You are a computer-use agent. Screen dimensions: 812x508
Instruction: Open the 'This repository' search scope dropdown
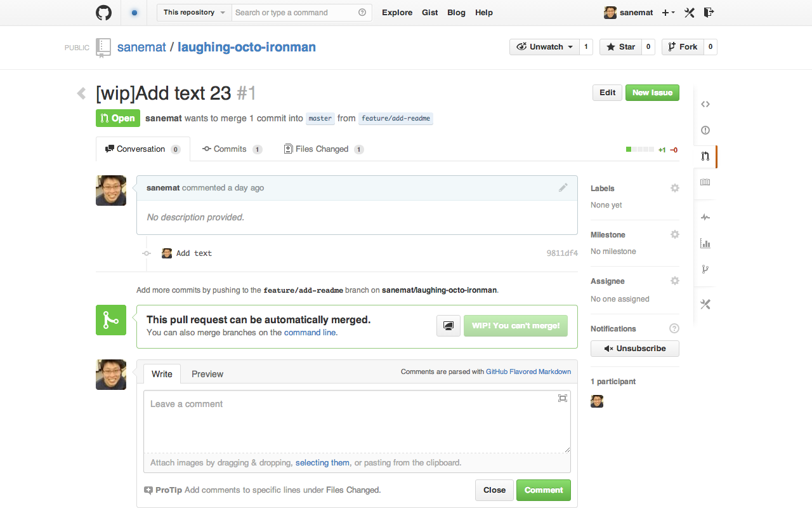(193, 12)
